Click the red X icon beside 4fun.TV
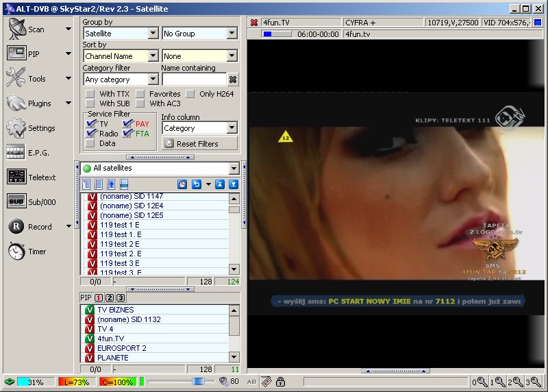Screen dimensions: 548x392 point(254,23)
